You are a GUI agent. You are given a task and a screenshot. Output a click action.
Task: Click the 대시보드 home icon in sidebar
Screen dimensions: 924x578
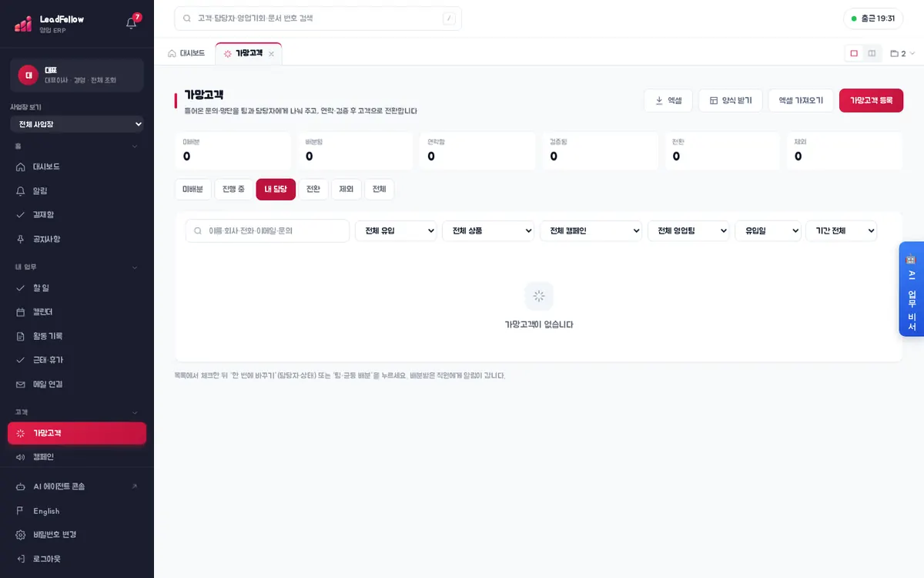tap(21, 166)
